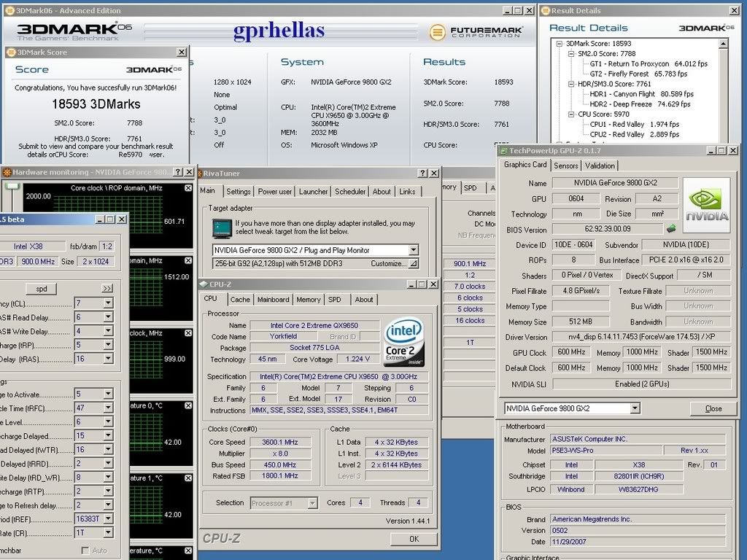The height and width of the screenshot is (560, 747).
Task: Collapse the 3DMark Score: 18593 tree node
Action: [x=560, y=43]
